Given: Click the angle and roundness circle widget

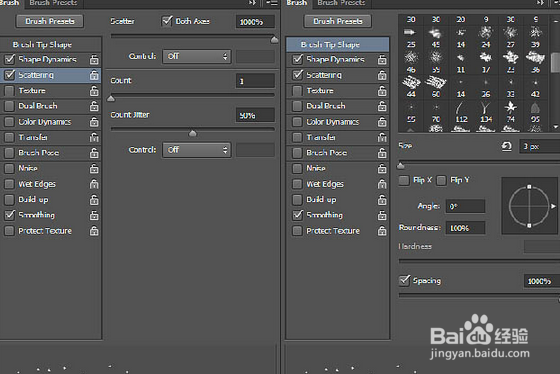Looking at the screenshot, I should [x=529, y=206].
